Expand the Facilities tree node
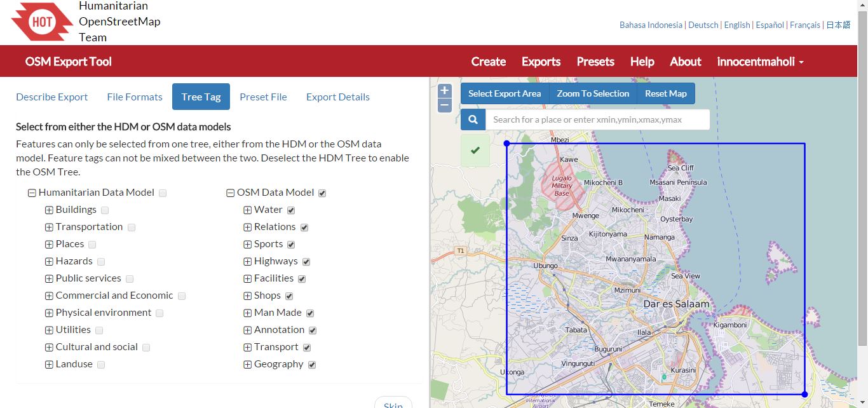868x408 pixels. [248, 278]
